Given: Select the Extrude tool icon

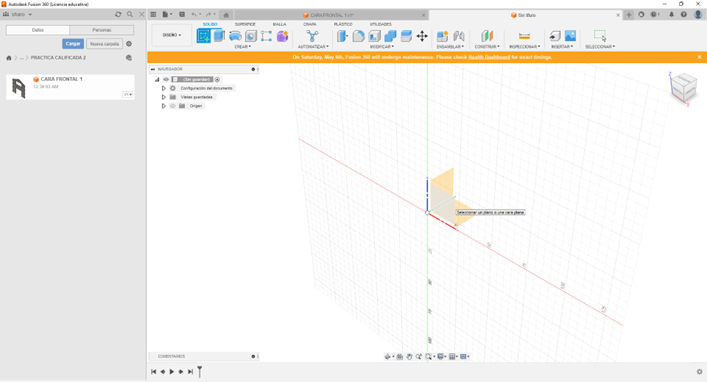Looking at the screenshot, I should pos(219,36).
